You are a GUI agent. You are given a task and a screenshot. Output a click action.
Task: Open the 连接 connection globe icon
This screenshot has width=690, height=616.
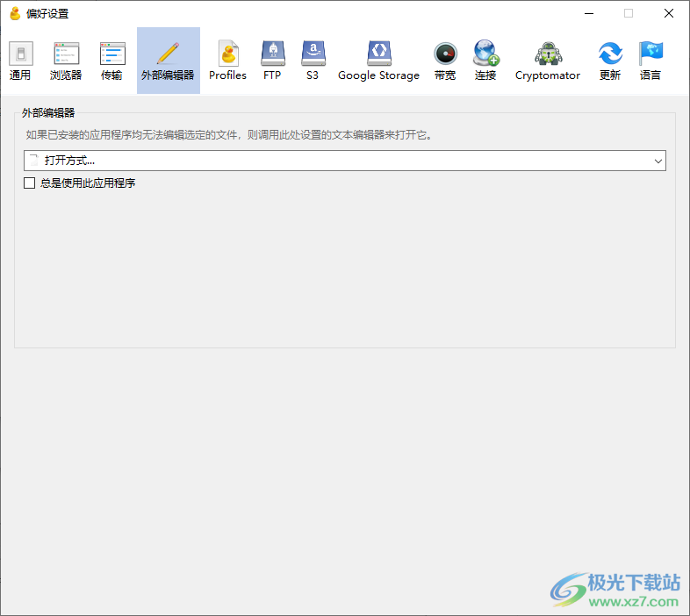tap(485, 53)
